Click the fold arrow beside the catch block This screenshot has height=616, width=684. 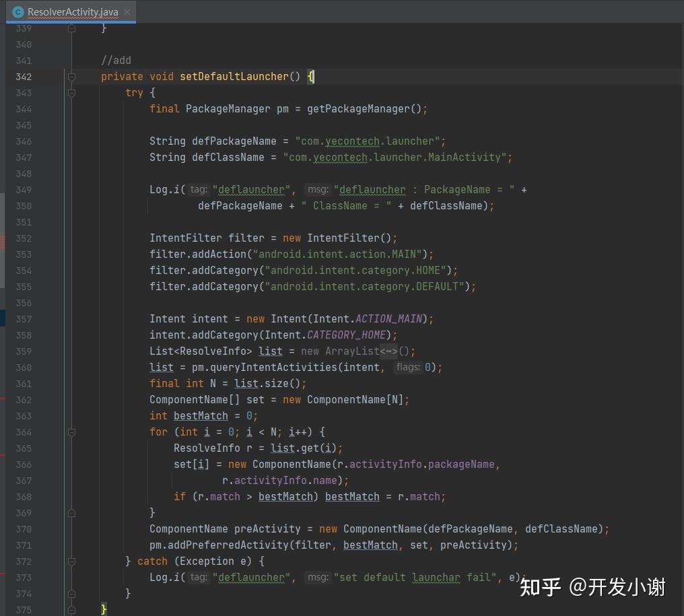[x=71, y=561]
